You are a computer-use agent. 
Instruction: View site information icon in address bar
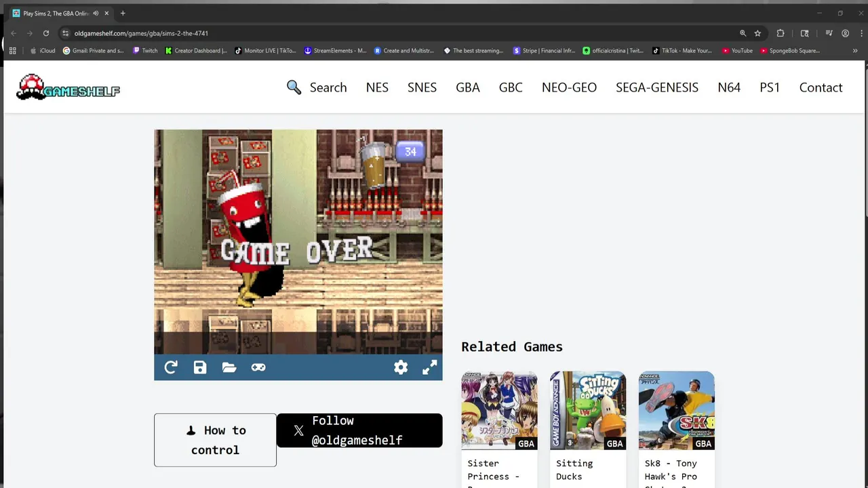coord(65,33)
